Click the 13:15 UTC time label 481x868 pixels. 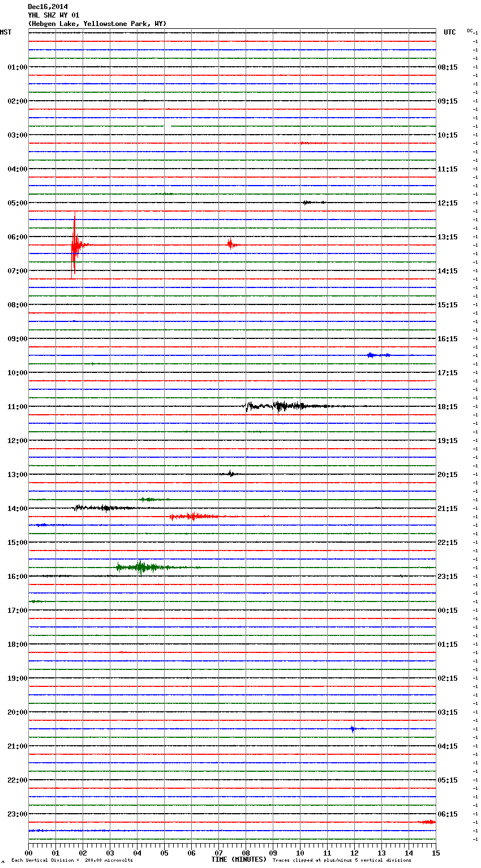click(x=448, y=237)
